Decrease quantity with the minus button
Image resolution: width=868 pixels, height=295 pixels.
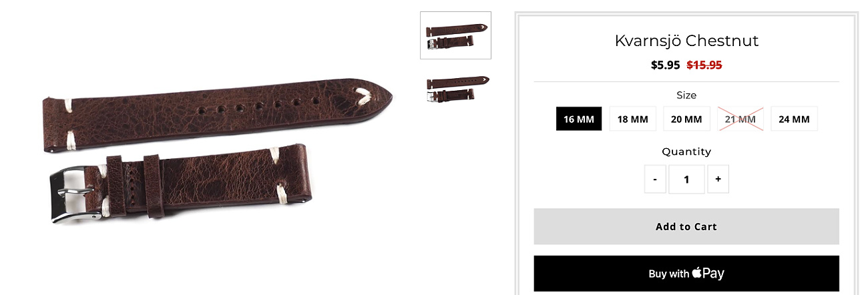point(655,179)
